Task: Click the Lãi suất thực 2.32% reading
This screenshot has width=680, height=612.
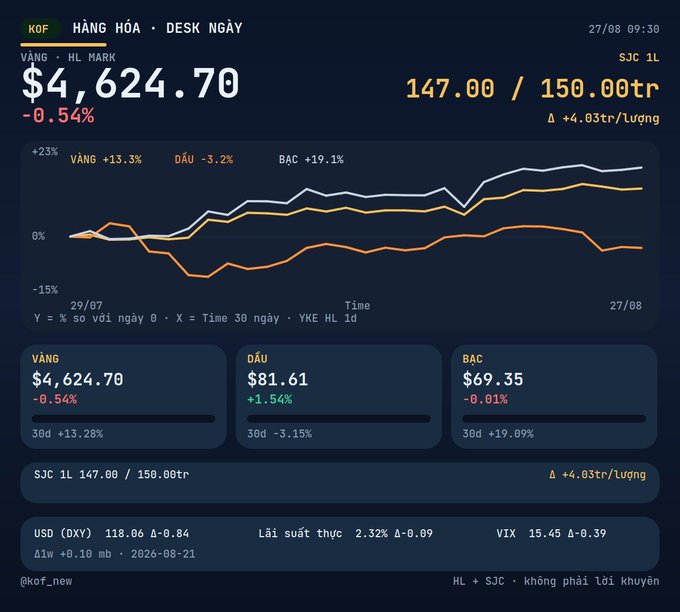Action: [346, 533]
